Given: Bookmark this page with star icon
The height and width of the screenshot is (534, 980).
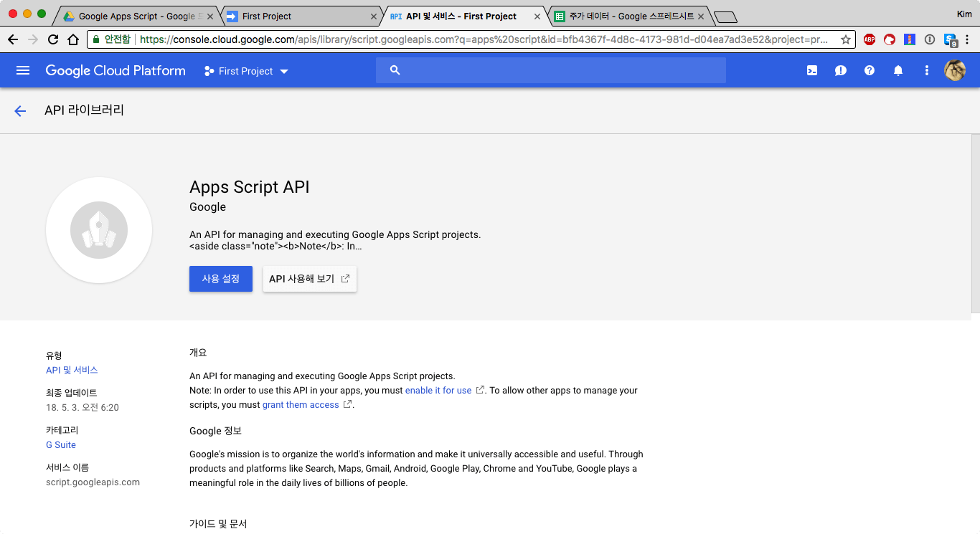Looking at the screenshot, I should point(846,39).
